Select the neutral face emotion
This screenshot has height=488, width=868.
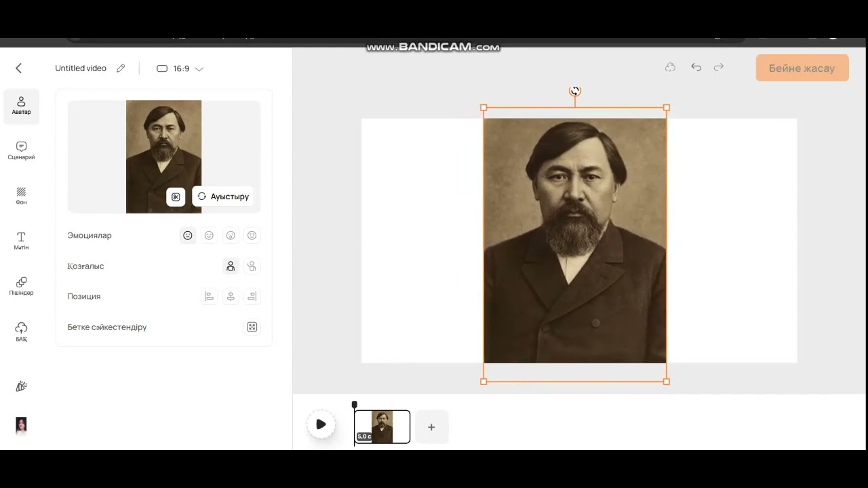pyautogui.click(x=188, y=235)
